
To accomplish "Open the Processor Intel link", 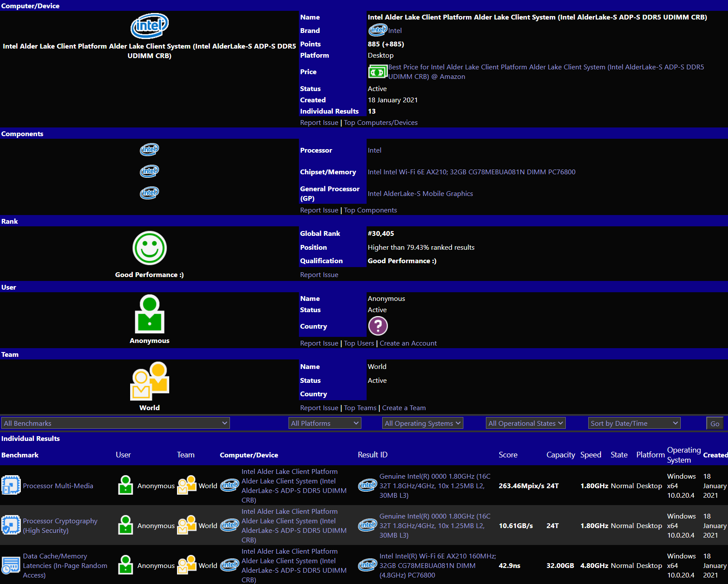I will [374, 150].
